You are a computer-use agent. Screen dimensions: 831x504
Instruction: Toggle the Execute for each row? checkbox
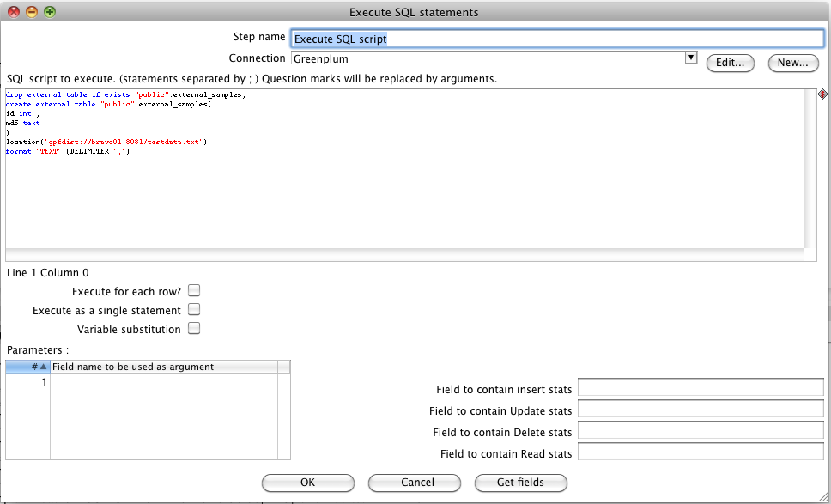(x=194, y=290)
